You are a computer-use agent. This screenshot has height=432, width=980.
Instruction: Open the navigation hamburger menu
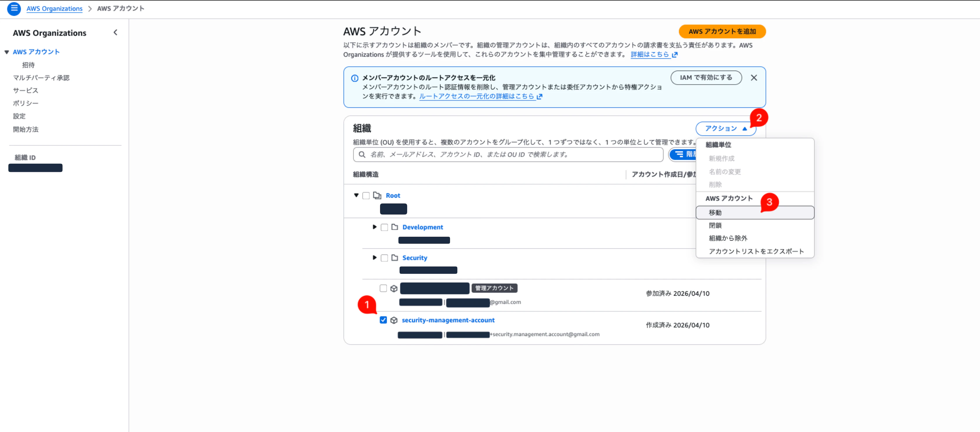coord(14,8)
